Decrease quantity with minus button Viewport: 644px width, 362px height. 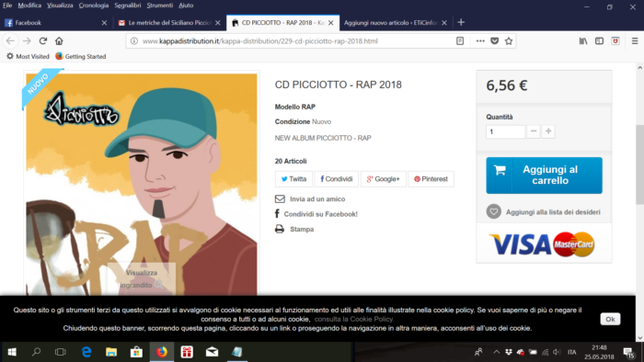tap(534, 131)
